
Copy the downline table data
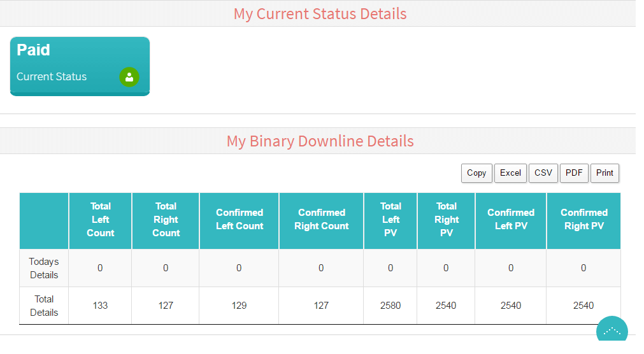pyautogui.click(x=476, y=173)
